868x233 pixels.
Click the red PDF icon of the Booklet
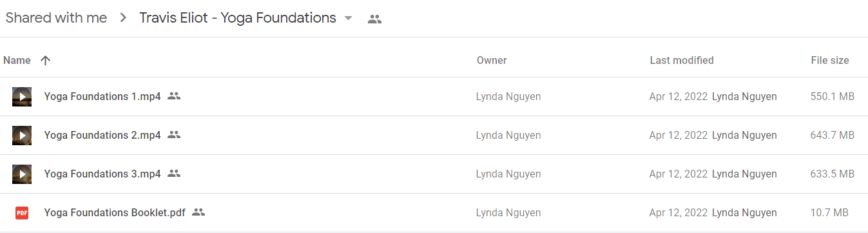[22, 213]
